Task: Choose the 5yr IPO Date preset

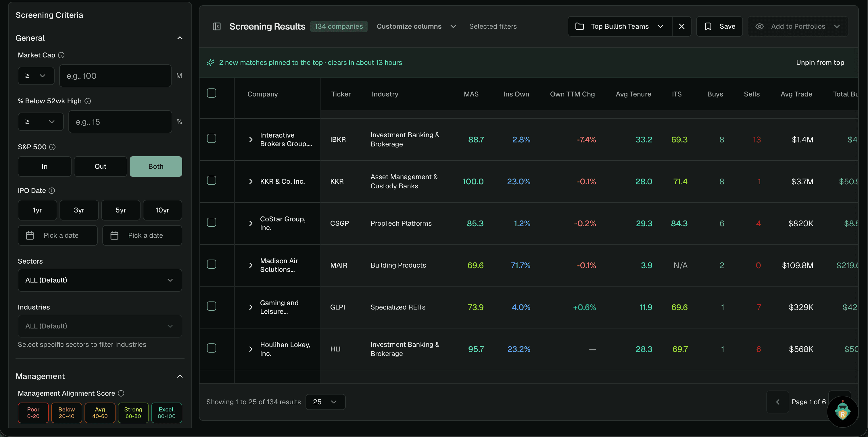Action: 121,210
